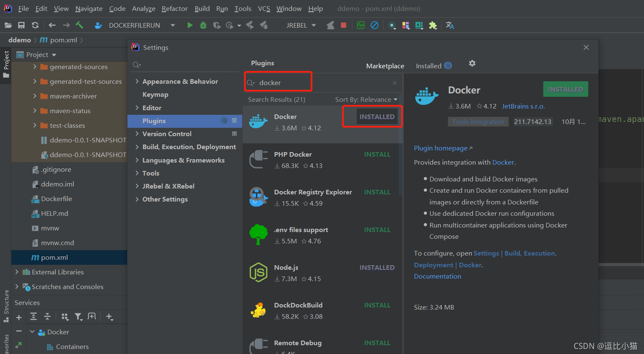Click the red Stop square icon
This screenshot has height=354, width=644.
click(344, 25)
